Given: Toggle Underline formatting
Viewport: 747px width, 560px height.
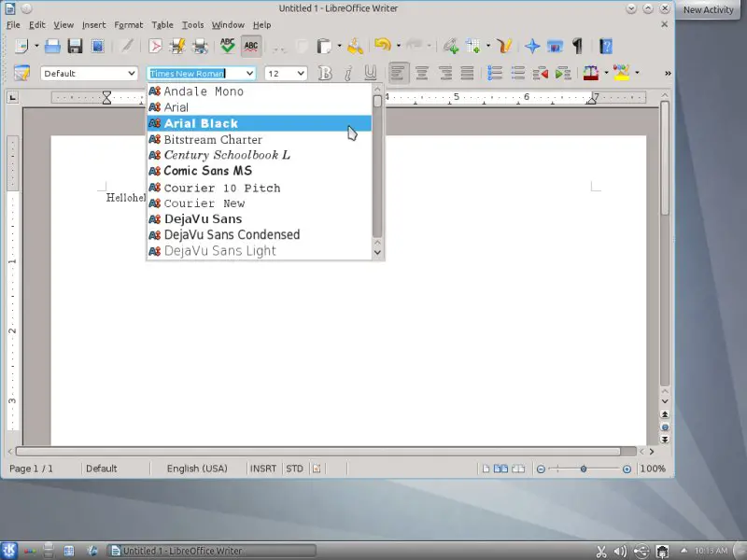Looking at the screenshot, I should click(370, 74).
